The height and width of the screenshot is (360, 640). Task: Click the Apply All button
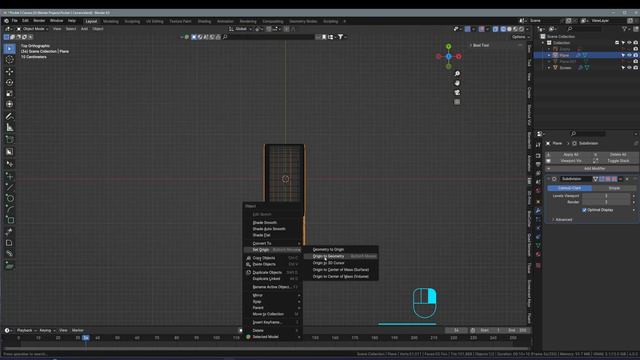[570, 154]
